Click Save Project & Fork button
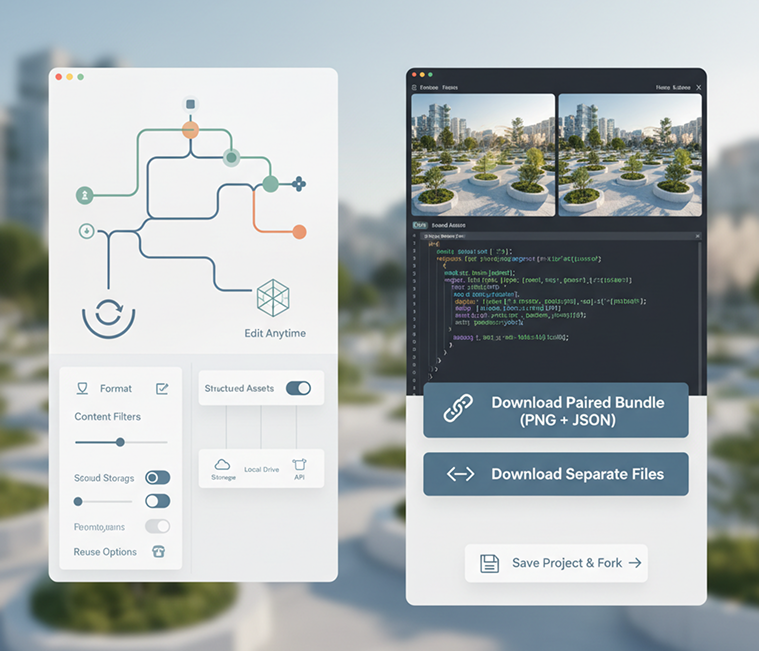 pos(556,563)
